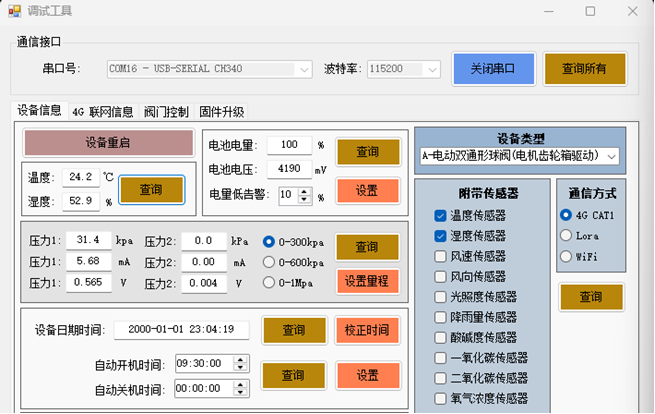The height and width of the screenshot is (414, 655).
Task: Decrease 自动开机时间 with down arrow
Action: click(x=240, y=368)
